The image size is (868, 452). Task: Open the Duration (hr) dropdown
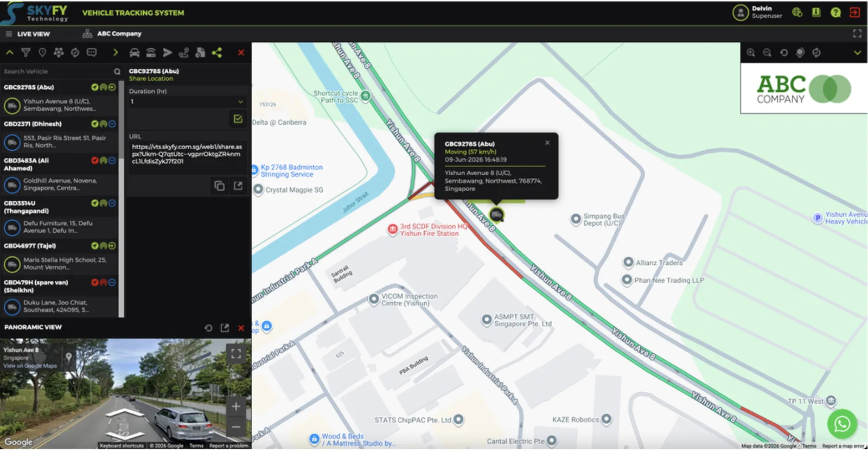point(187,101)
